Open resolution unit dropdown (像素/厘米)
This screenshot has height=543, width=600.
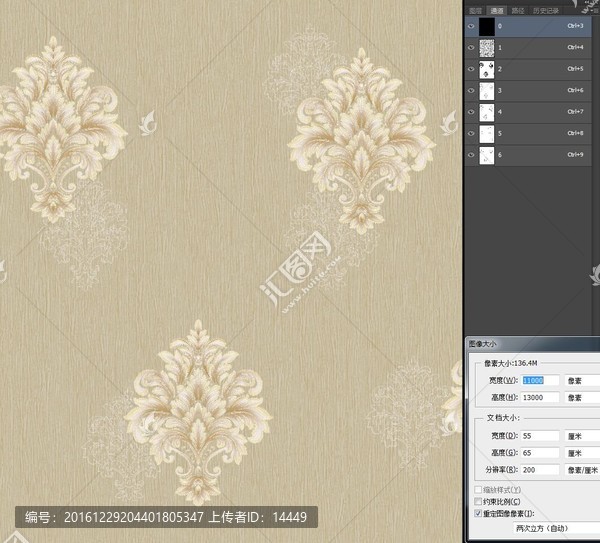coord(582,470)
